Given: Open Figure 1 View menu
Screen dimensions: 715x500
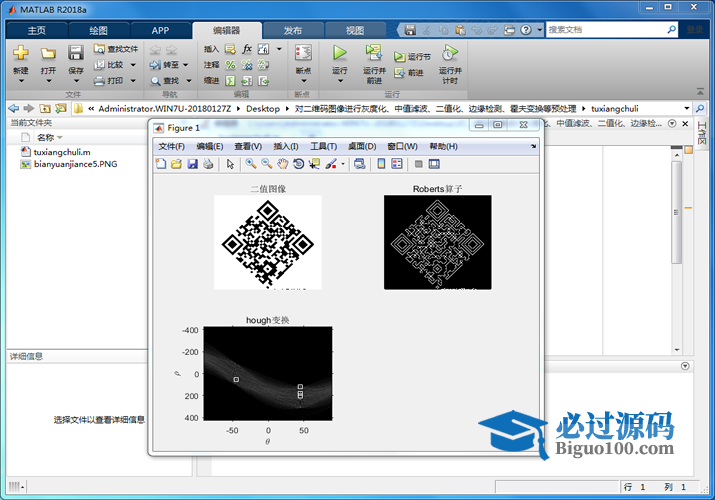Looking at the screenshot, I should [x=248, y=146].
